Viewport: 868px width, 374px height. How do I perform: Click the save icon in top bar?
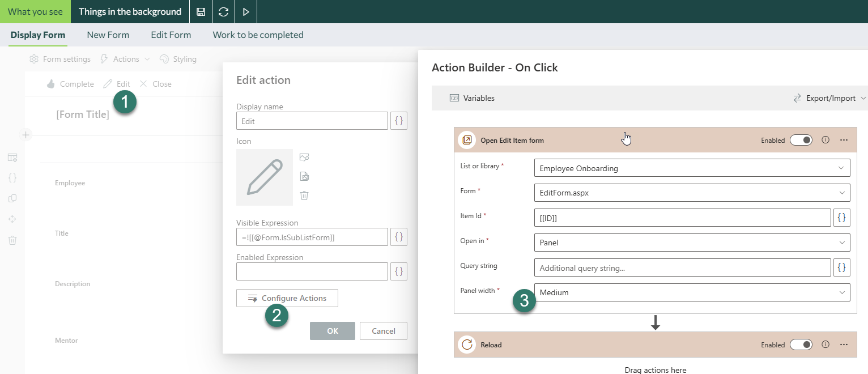(x=201, y=11)
